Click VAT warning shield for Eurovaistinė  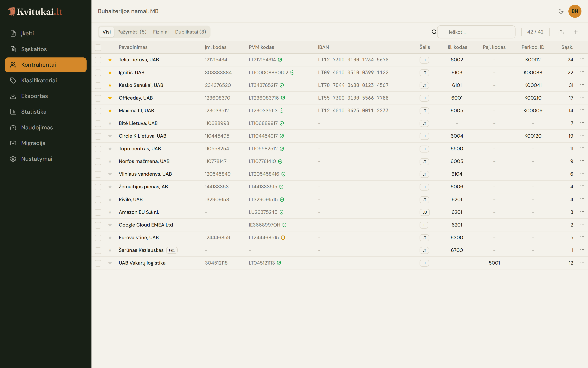(283, 238)
